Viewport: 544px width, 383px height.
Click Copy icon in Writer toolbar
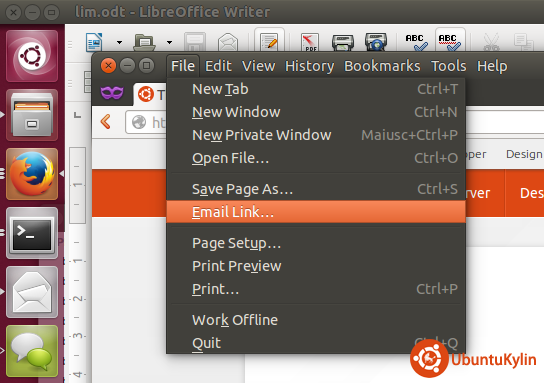click(524, 42)
